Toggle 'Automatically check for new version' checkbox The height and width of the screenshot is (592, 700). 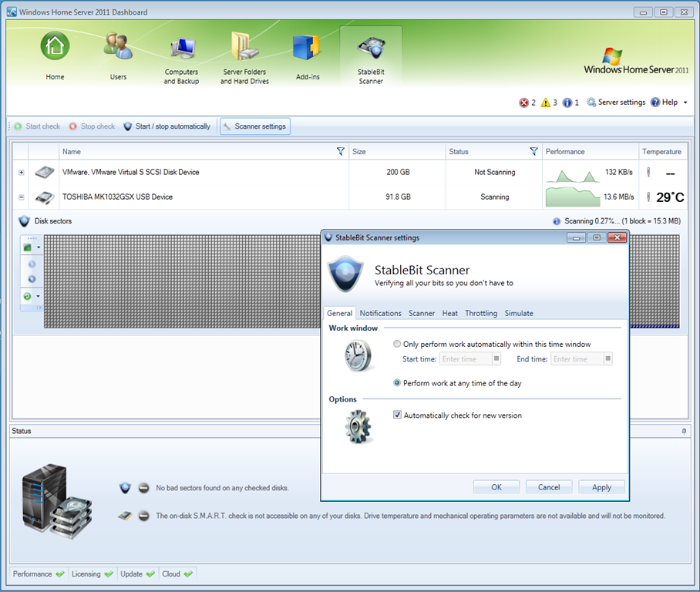pos(397,415)
